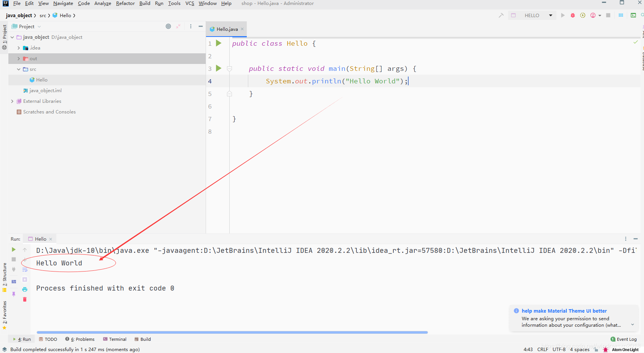Open the profiler dropdown arrow

tap(600, 16)
